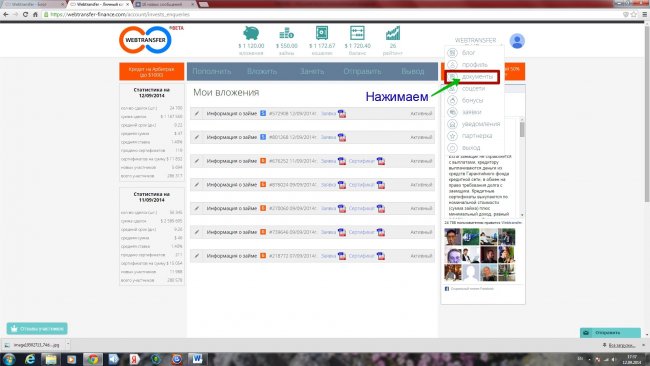Screen dimensions: 650x366
Task: Click the coins stack loans icon
Action: 286,33
